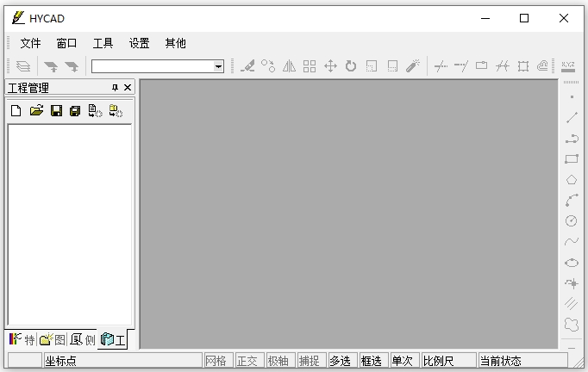
Task: Pin the 工程管理 panel
Action: 116,88
